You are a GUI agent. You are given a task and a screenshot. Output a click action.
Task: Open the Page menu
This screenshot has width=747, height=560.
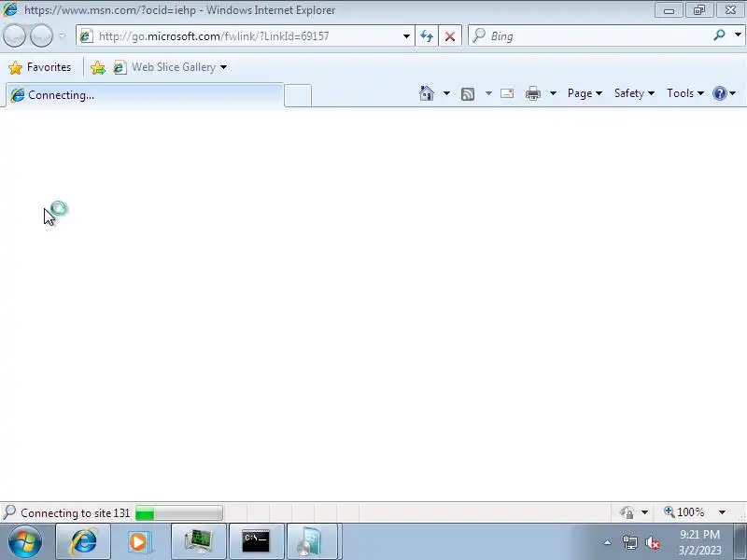(x=585, y=93)
